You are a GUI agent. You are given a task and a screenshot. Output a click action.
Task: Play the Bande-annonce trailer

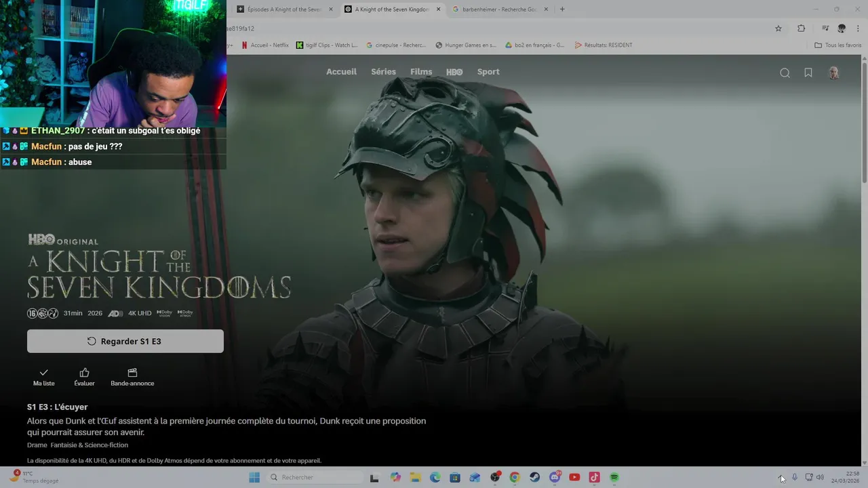pos(132,378)
